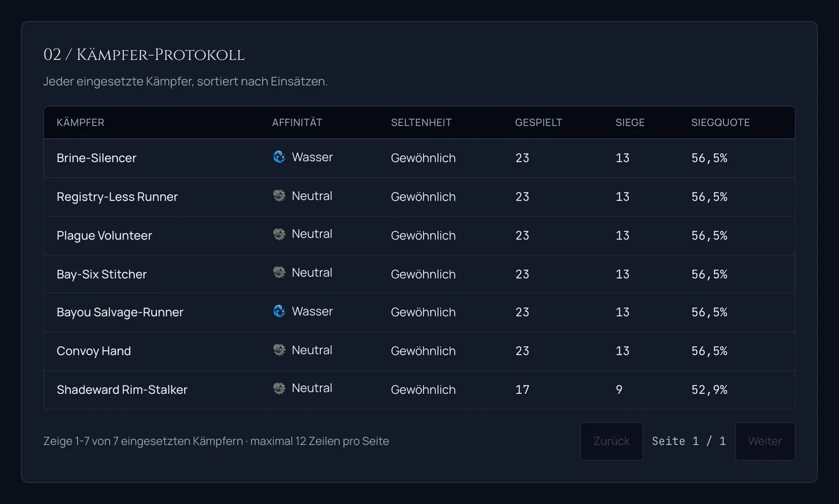Click the neutral affinity icon for Plague Volunteer
This screenshot has height=504, width=839.
[279, 234]
